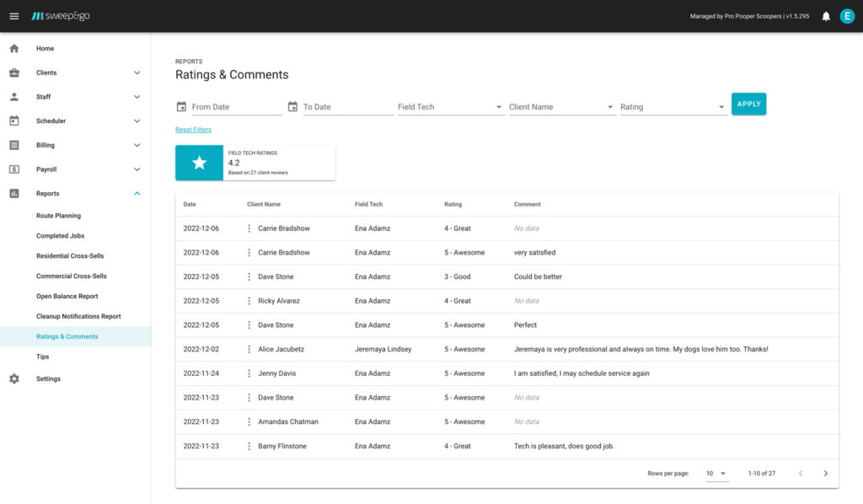
Task: Go to next page of ratings
Action: pyautogui.click(x=825, y=474)
